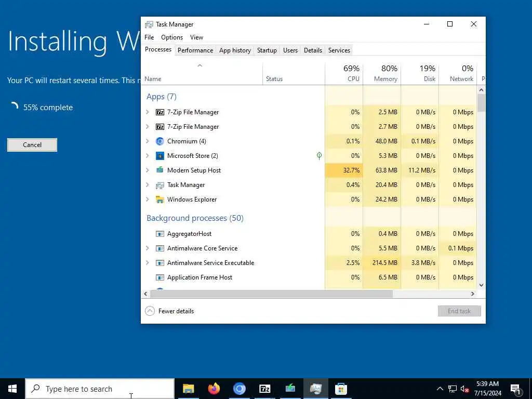Viewport: 532px width, 399px height.
Task: Sort processes by Network column
Action: click(458, 73)
